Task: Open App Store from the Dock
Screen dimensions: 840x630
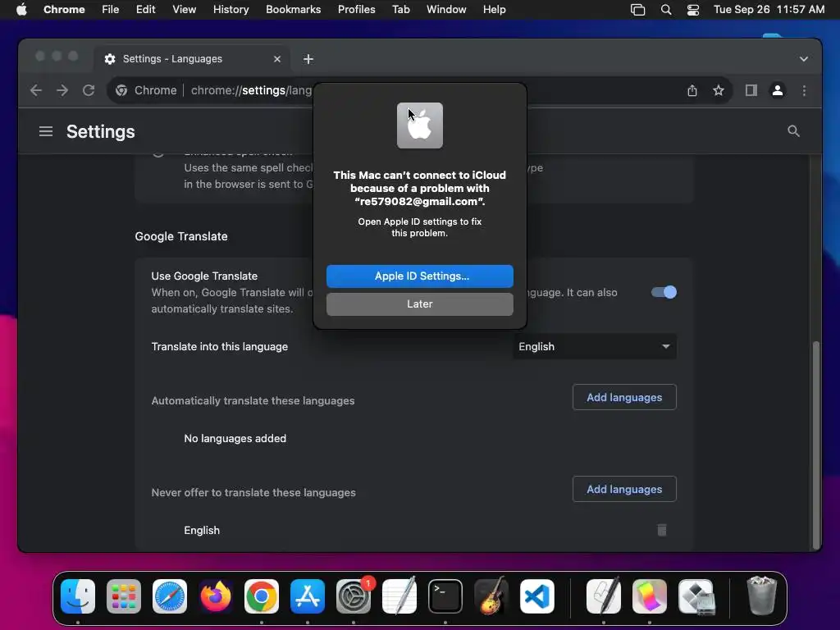Action: pos(308,596)
